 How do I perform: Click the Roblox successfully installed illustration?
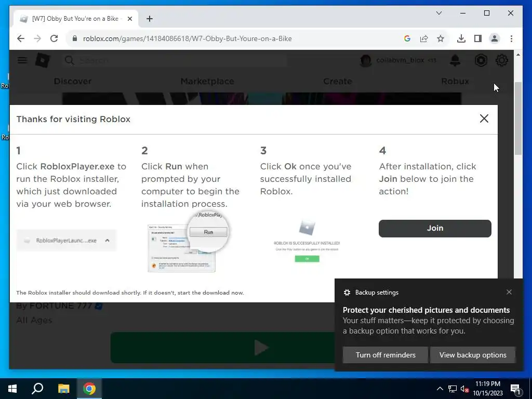pyautogui.click(x=307, y=241)
